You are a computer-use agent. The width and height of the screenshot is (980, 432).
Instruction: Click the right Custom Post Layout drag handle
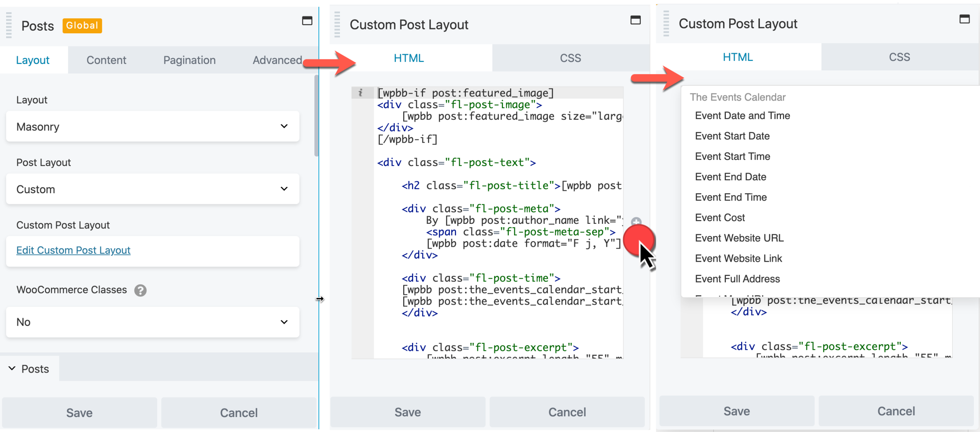(666, 23)
